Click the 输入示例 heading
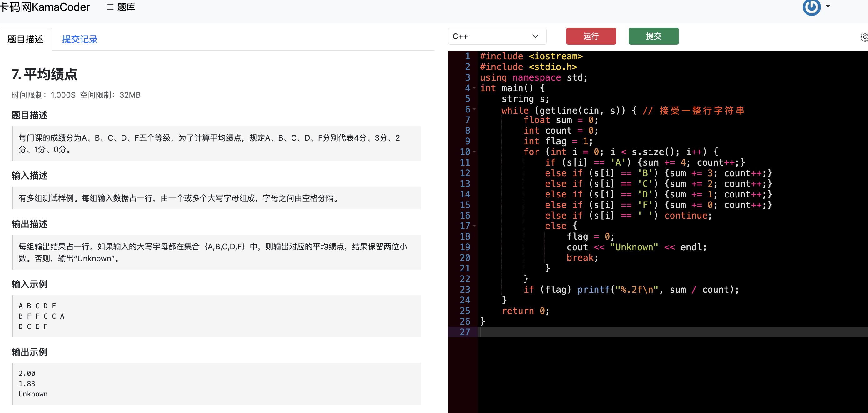Screen dimensions: 868x413 click(29, 284)
